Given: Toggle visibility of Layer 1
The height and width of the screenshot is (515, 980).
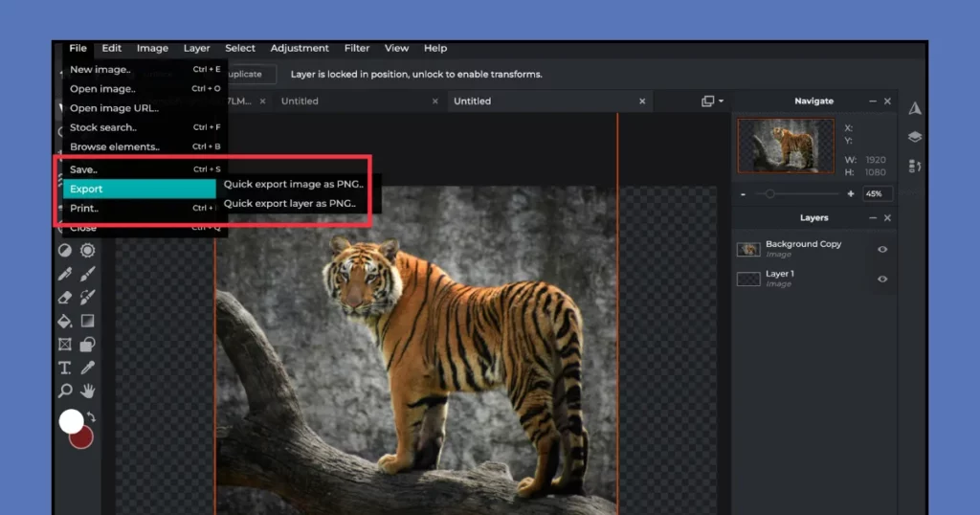Looking at the screenshot, I should [882, 280].
